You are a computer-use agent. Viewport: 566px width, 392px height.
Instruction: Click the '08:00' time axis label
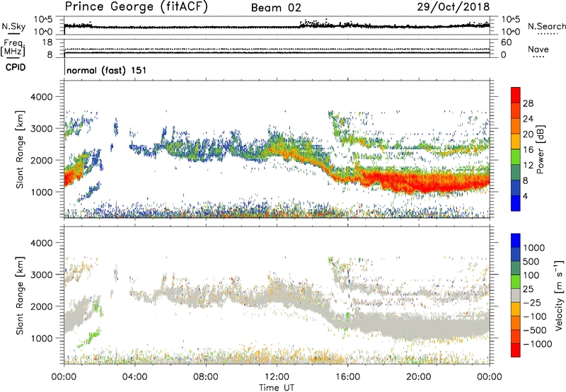click(x=206, y=377)
